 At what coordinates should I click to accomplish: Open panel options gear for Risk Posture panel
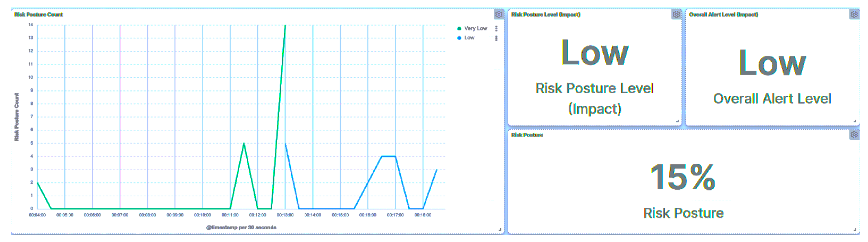pyautogui.click(x=854, y=135)
